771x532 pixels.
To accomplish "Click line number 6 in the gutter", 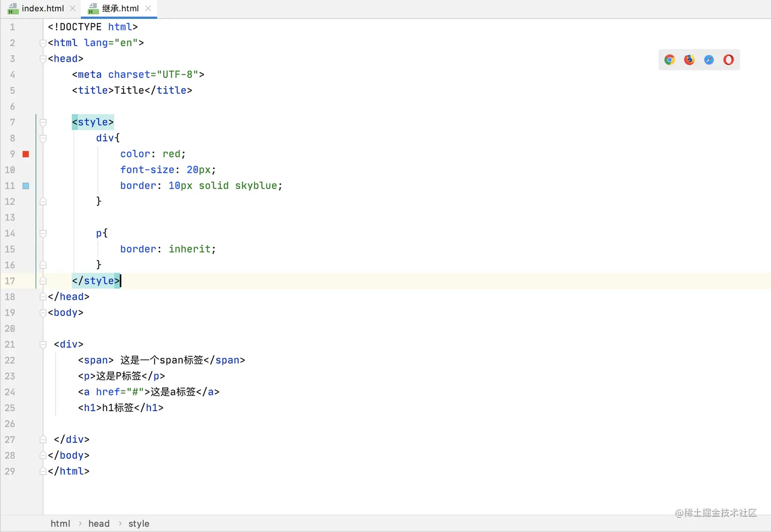I will click(x=12, y=107).
